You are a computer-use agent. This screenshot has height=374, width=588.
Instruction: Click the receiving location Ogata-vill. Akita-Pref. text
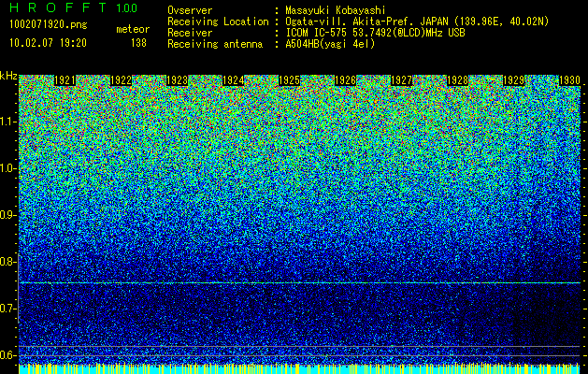click(x=417, y=22)
